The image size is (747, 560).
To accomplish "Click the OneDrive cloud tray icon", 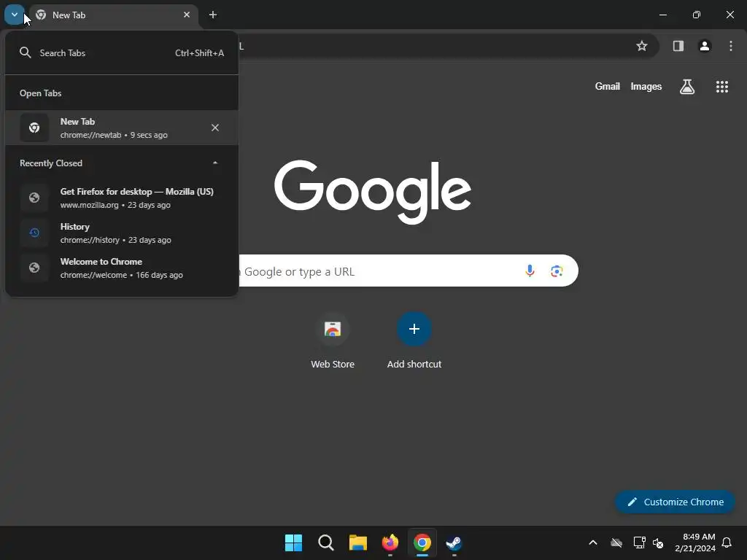I will pos(616,542).
